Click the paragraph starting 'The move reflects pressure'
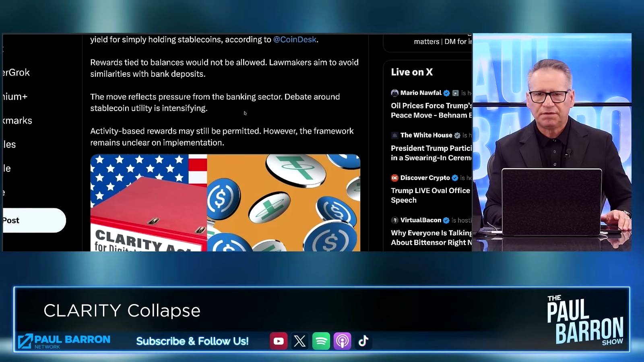The height and width of the screenshot is (362, 644). 215,102
